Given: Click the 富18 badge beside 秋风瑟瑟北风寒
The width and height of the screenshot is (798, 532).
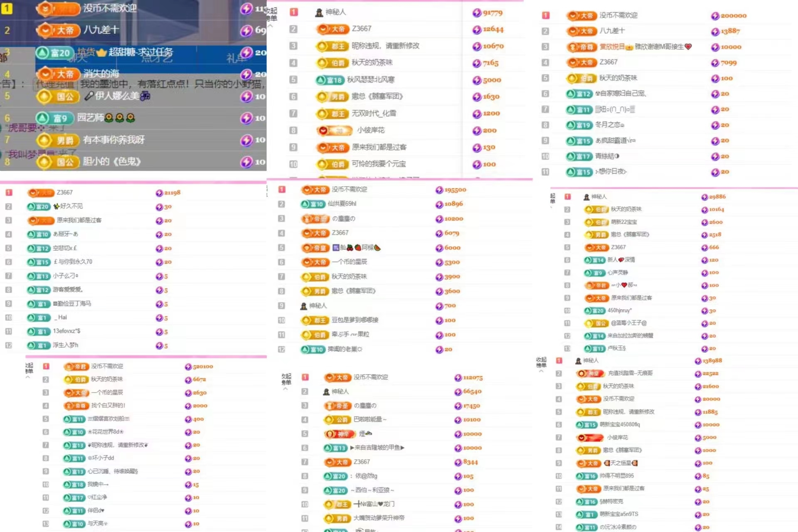Looking at the screenshot, I should pyautogui.click(x=330, y=80).
